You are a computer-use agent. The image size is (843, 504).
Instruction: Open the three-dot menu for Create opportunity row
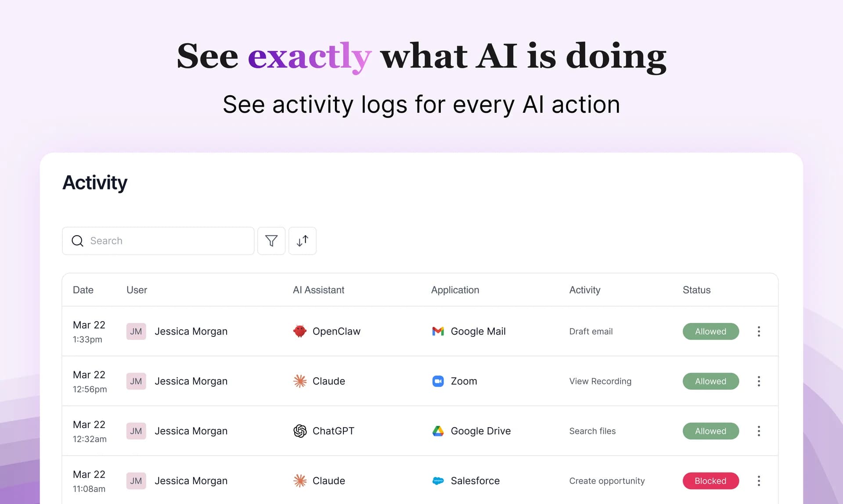tap(759, 481)
